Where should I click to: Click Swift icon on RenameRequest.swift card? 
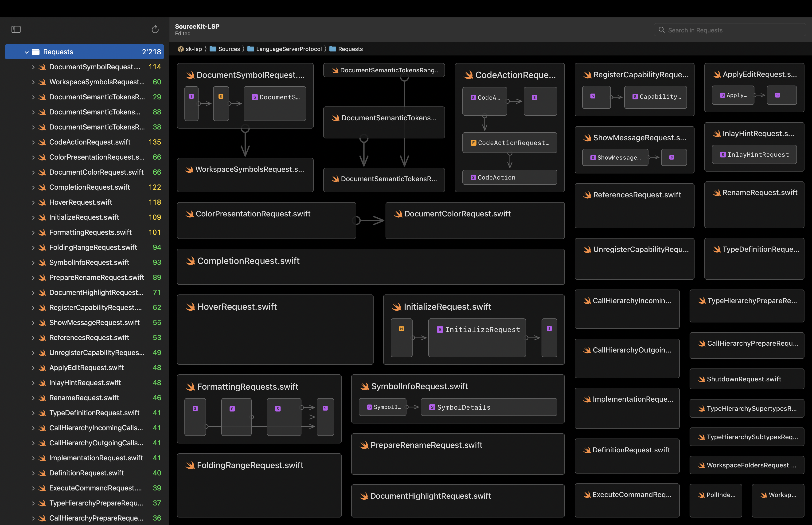tap(717, 193)
